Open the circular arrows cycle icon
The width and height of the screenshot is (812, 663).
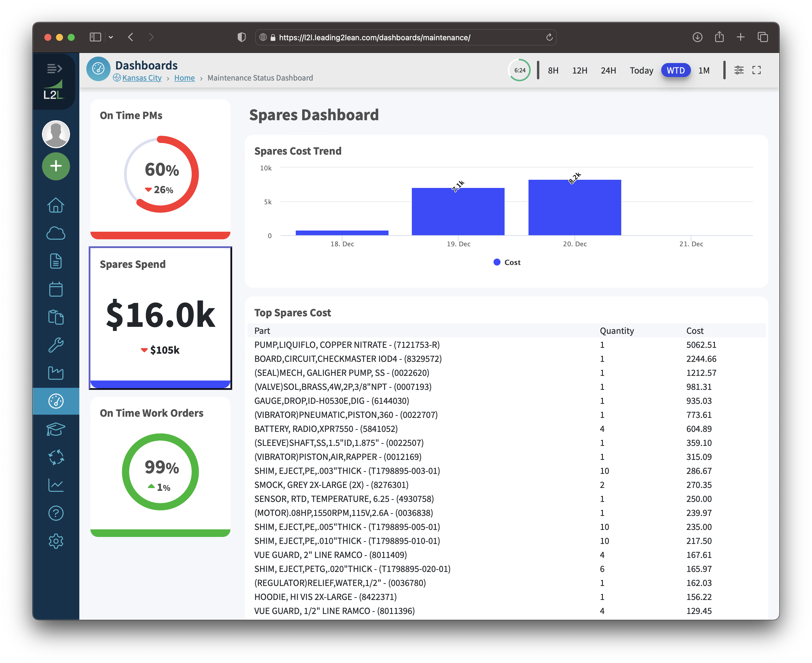click(x=56, y=457)
